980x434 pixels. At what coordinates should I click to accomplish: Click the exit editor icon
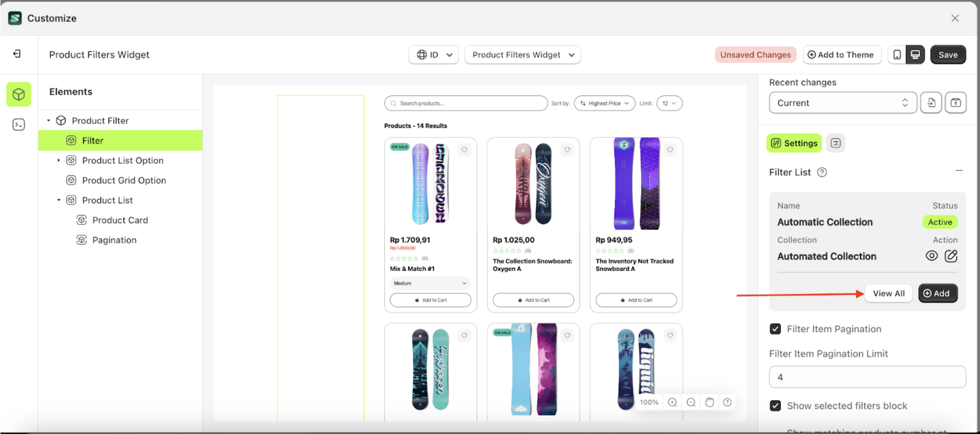tap(17, 54)
